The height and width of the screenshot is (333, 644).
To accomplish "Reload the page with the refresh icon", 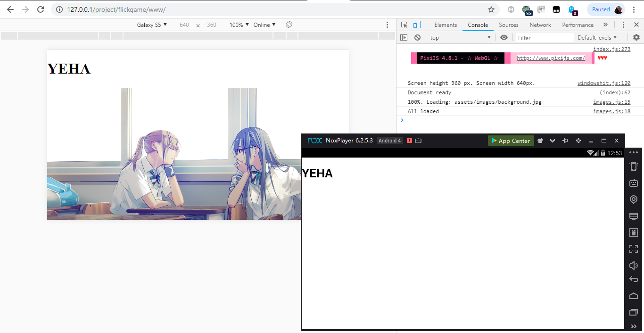I will pos(41,9).
